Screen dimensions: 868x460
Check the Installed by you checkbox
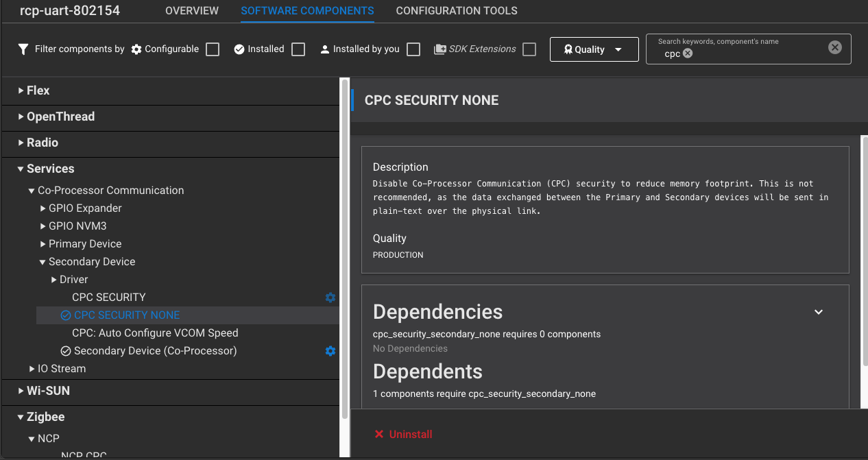(x=413, y=49)
